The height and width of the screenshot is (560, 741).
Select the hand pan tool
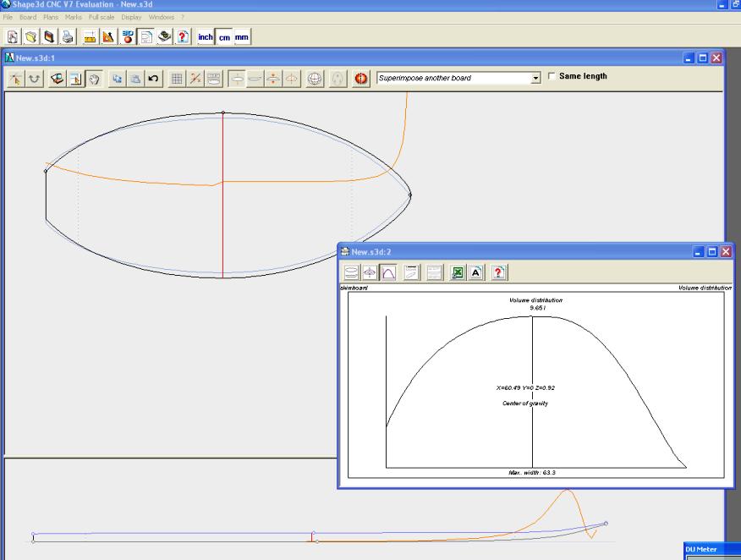(x=95, y=79)
